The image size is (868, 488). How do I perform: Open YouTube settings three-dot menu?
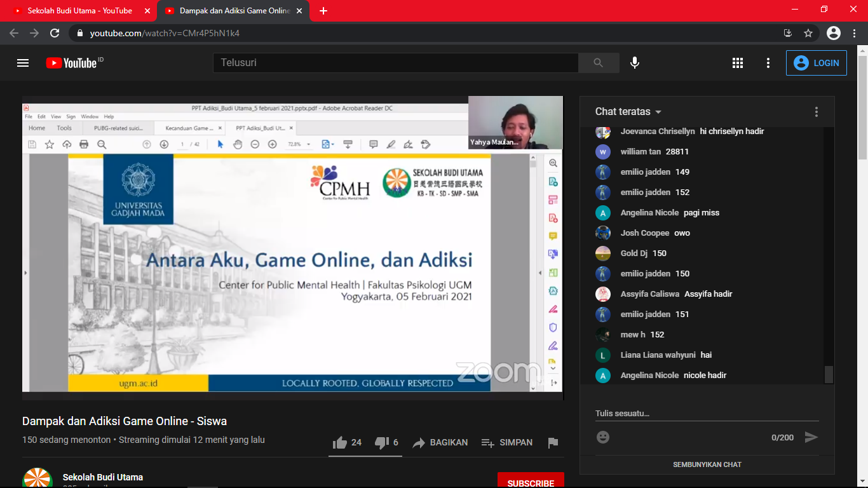(x=768, y=63)
